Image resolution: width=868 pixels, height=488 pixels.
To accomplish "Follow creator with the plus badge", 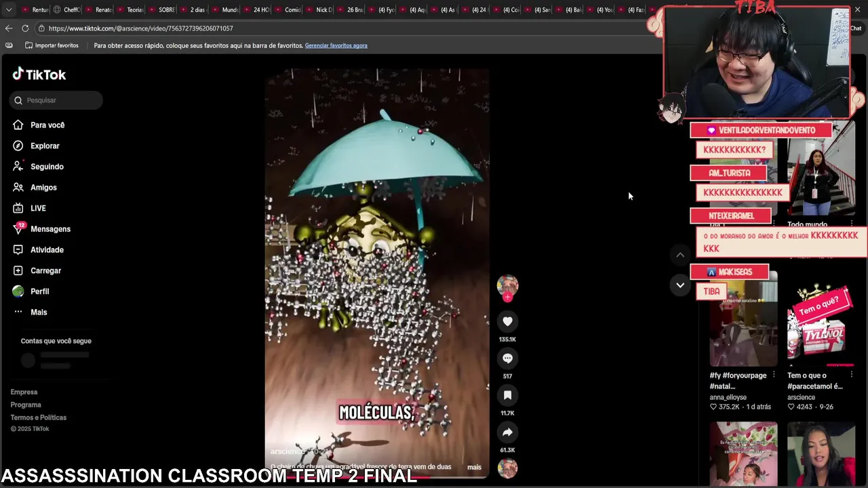I will (507, 298).
